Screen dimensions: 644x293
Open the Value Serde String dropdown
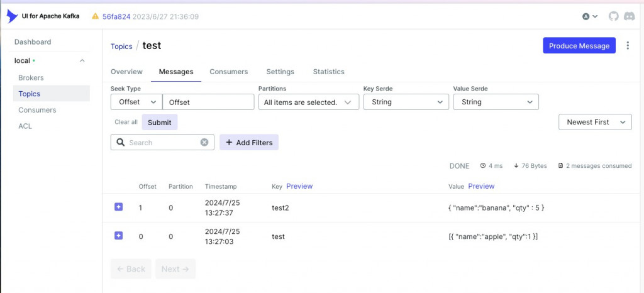[x=496, y=102]
